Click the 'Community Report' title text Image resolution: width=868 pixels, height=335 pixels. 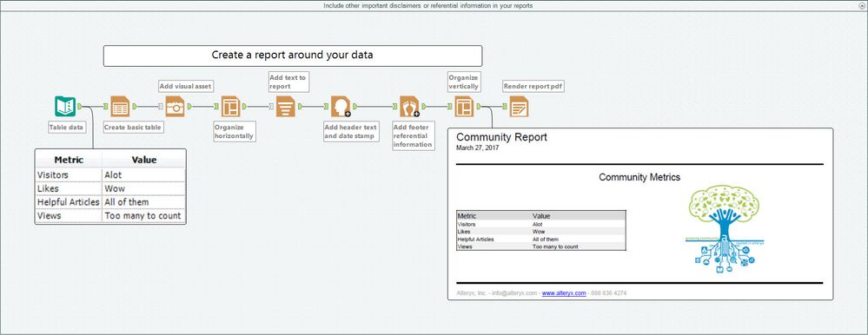501,137
